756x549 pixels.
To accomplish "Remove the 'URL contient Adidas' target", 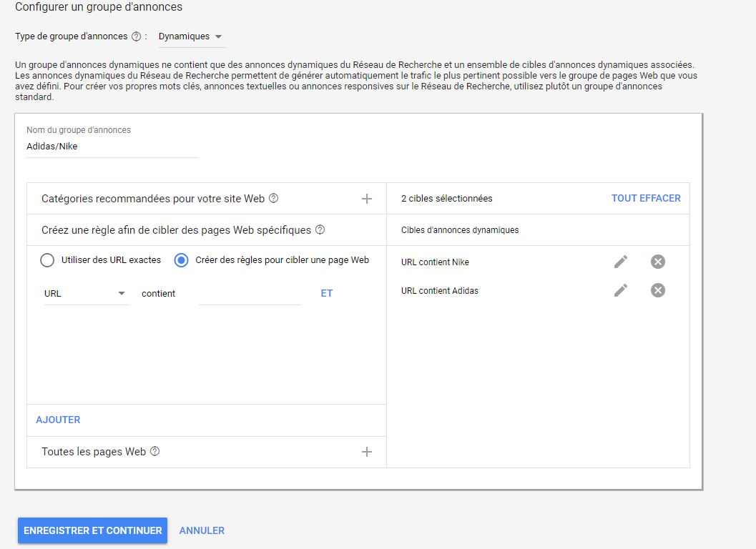I will 658,290.
